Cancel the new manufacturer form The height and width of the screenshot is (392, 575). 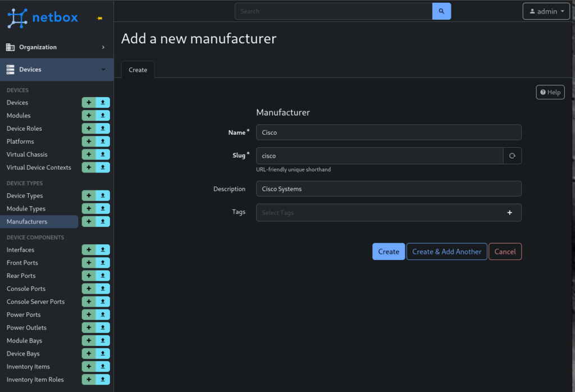(x=505, y=252)
